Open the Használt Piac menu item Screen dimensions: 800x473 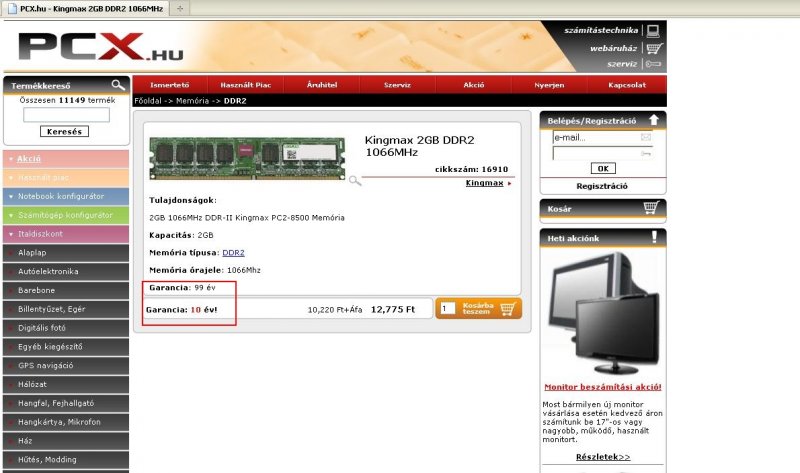click(246, 85)
